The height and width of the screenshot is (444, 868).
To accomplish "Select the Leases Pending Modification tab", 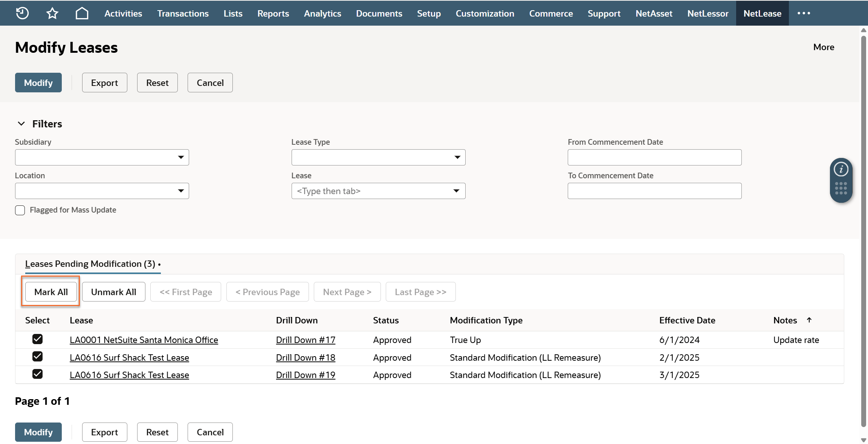I will pyautogui.click(x=90, y=264).
